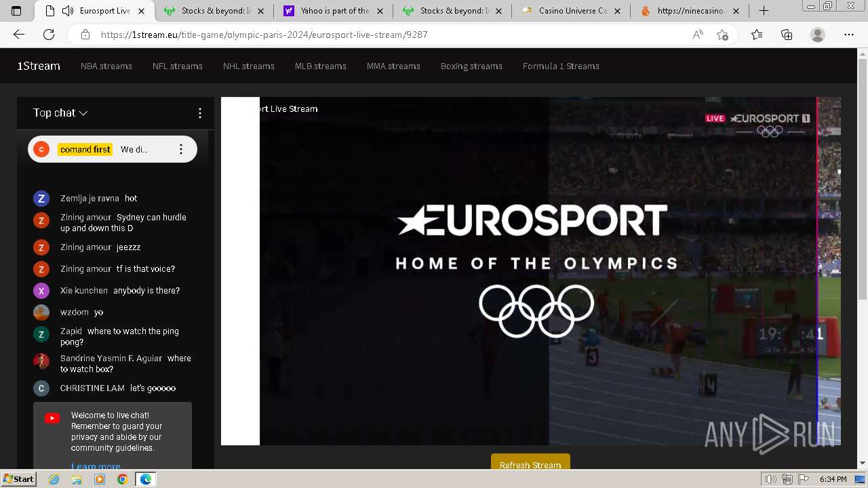
Task: Go back with the browser back arrow
Action: click(19, 35)
